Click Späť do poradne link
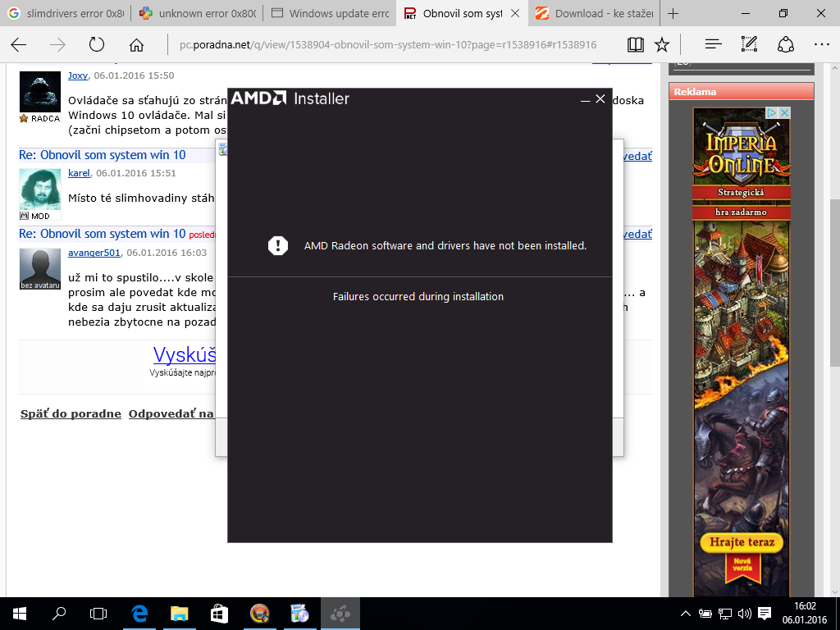The height and width of the screenshot is (630, 840). click(71, 413)
